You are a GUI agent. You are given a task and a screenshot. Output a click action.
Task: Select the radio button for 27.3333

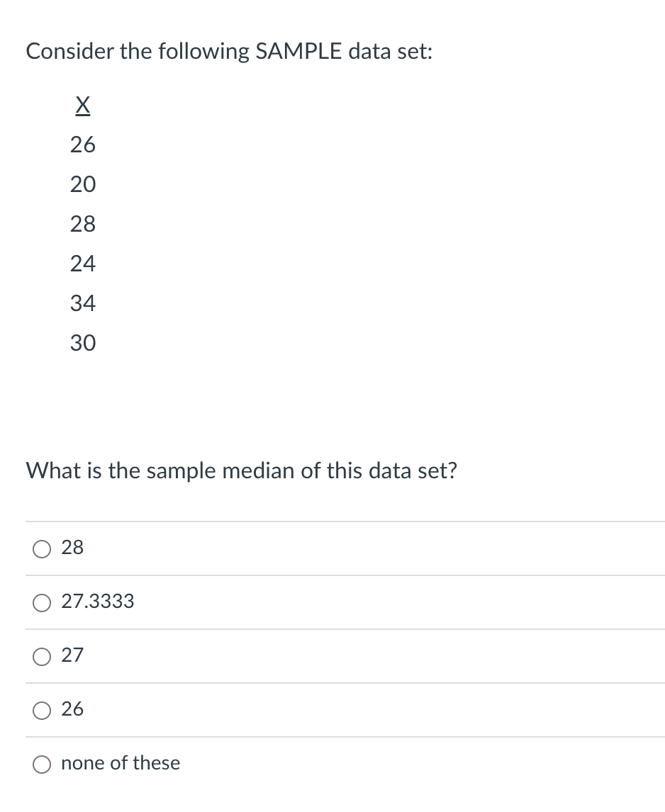pos(42,603)
